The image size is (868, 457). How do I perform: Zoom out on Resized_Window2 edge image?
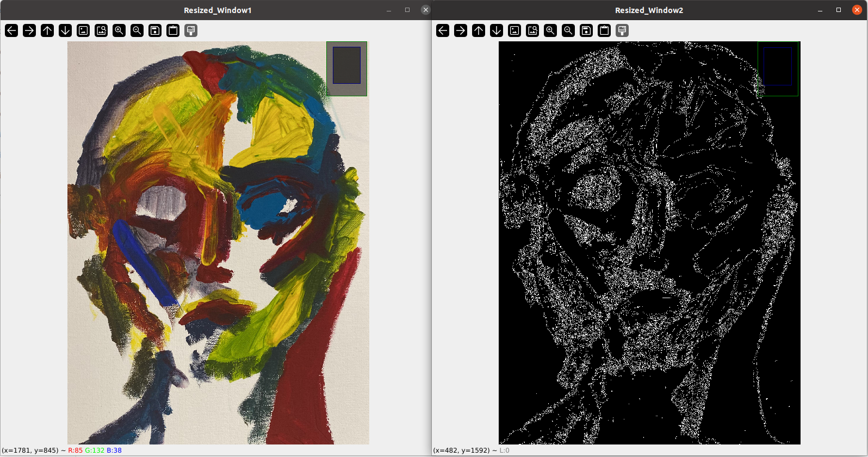(568, 30)
